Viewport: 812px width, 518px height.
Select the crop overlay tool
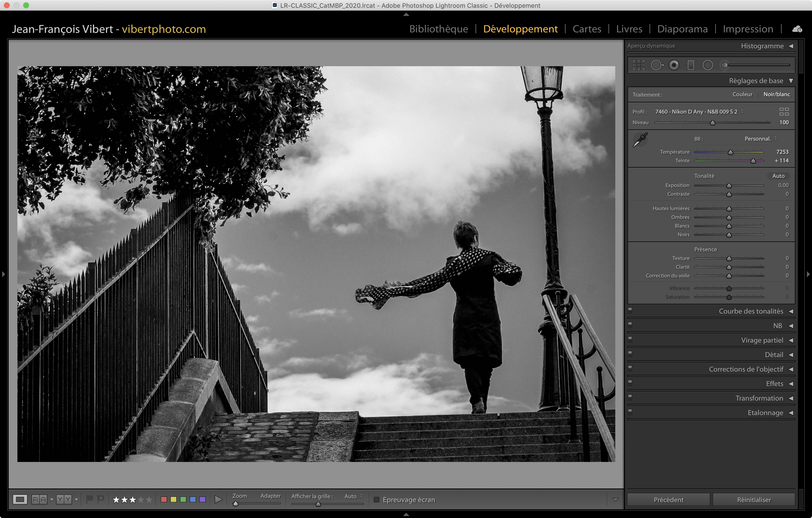pyautogui.click(x=638, y=65)
